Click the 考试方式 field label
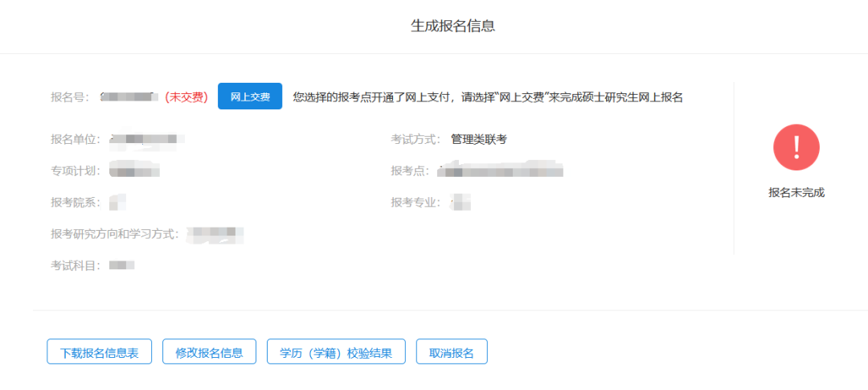Screen dimensions: 868x390 (x=415, y=139)
